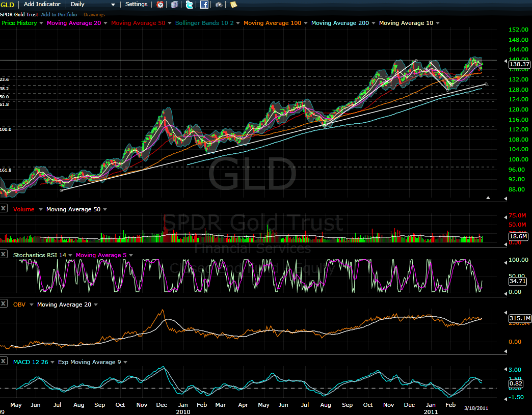
Task: Click the 3/18/2011 date label
Action: point(476,408)
